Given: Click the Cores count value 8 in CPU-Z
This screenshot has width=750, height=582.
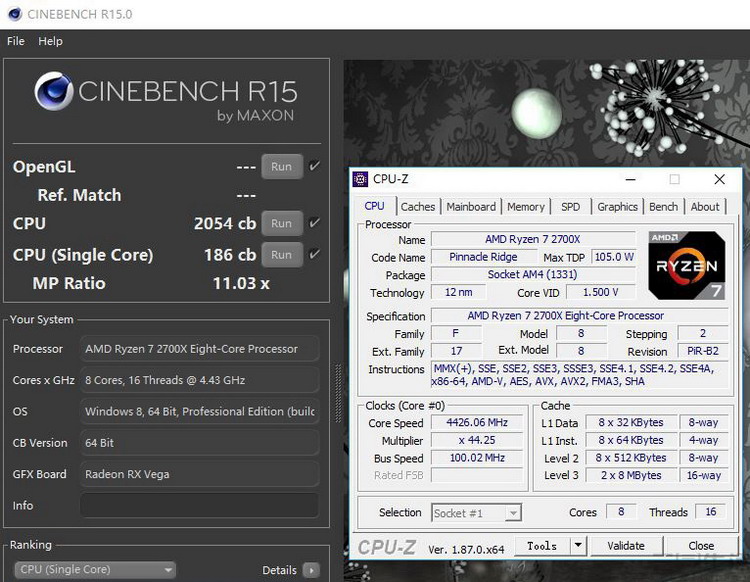Looking at the screenshot, I should [621, 512].
